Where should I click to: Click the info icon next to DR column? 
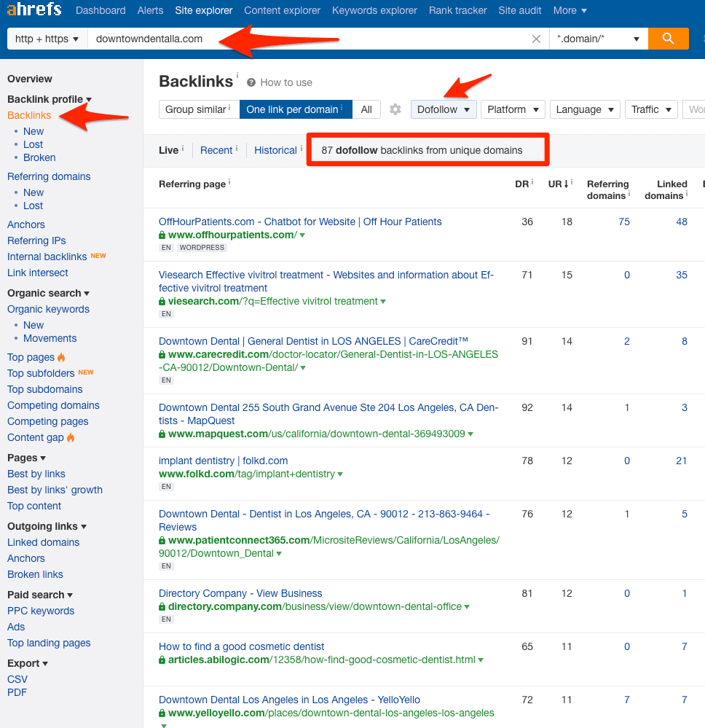[x=532, y=182]
